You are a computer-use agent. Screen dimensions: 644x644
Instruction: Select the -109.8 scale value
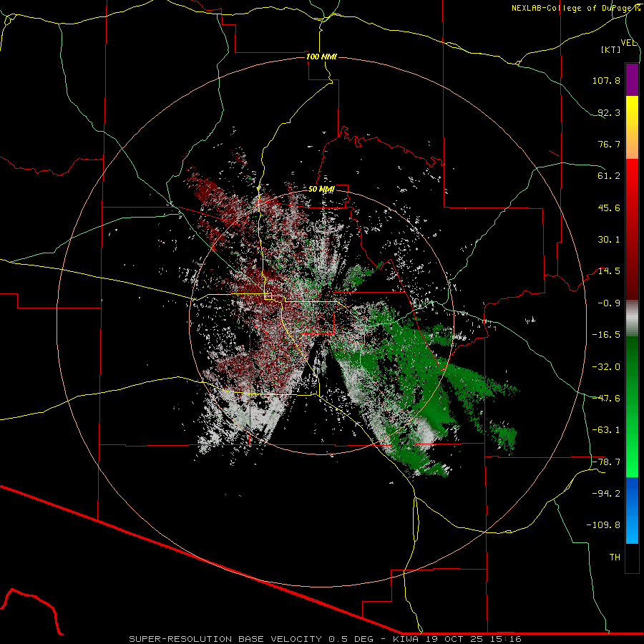tap(603, 525)
